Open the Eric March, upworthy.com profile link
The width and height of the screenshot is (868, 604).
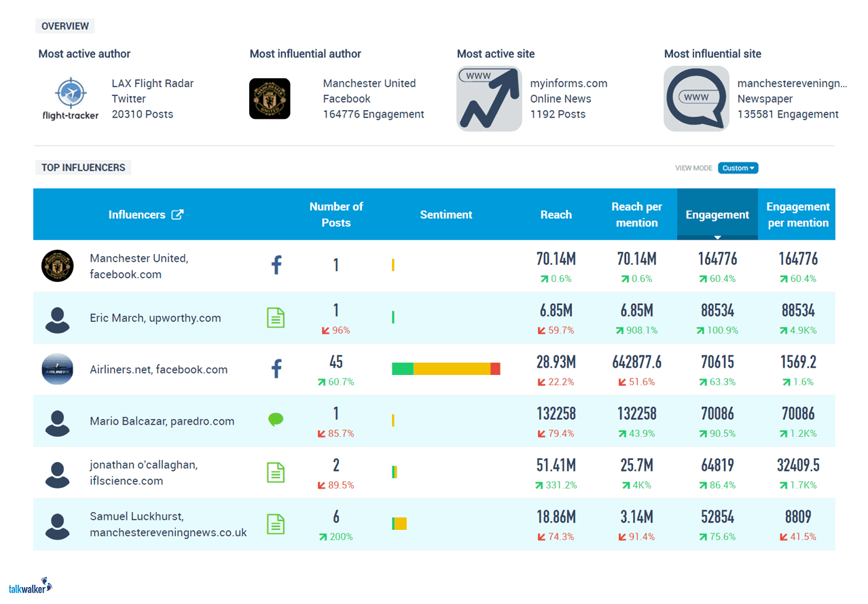coord(155,317)
